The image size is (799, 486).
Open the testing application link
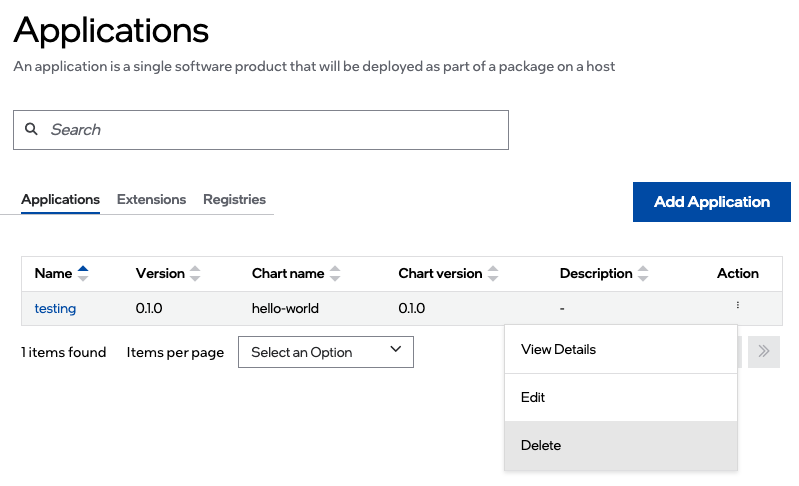click(55, 308)
